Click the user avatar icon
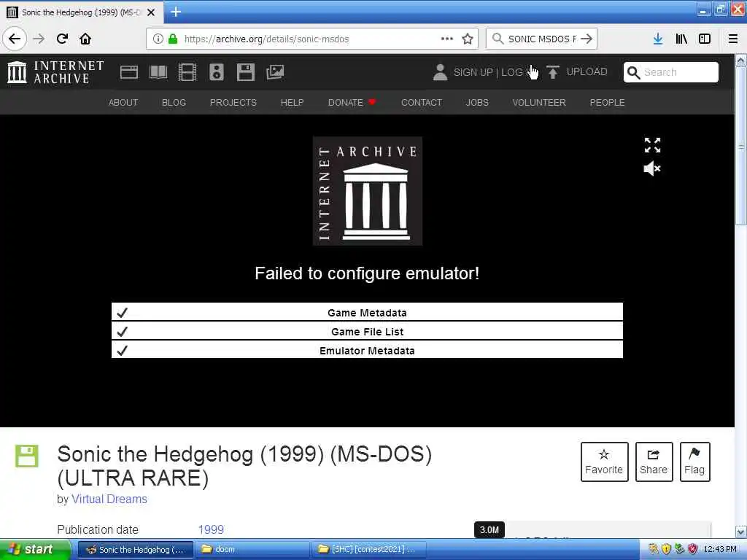 click(440, 72)
